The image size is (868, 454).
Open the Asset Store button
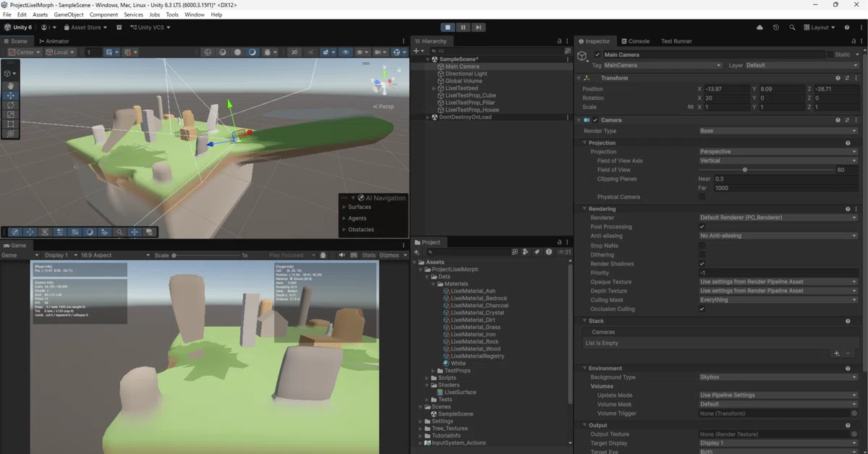coord(85,27)
